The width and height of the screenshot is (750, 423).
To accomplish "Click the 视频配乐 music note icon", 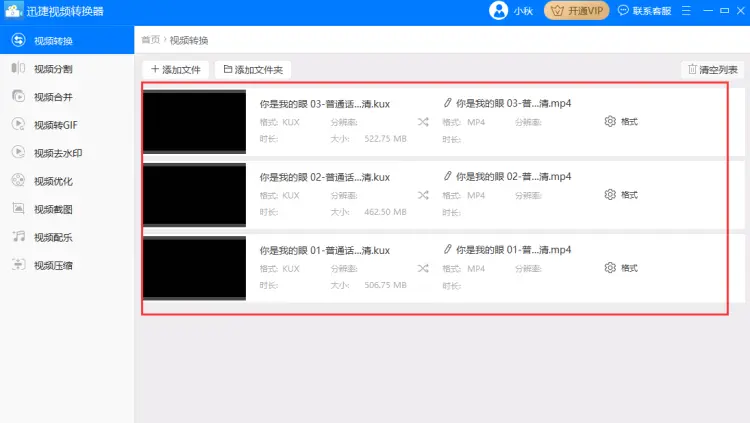I will [x=18, y=236].
